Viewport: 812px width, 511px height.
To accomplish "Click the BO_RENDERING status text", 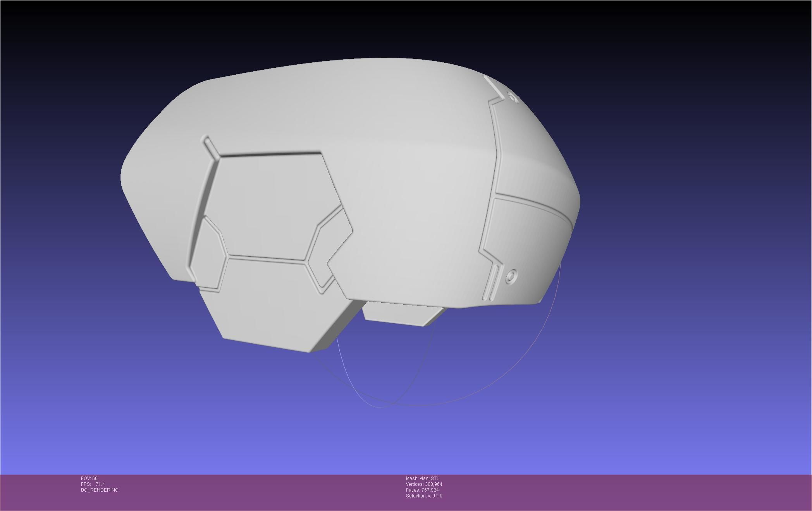I will (x=100, y=490).
